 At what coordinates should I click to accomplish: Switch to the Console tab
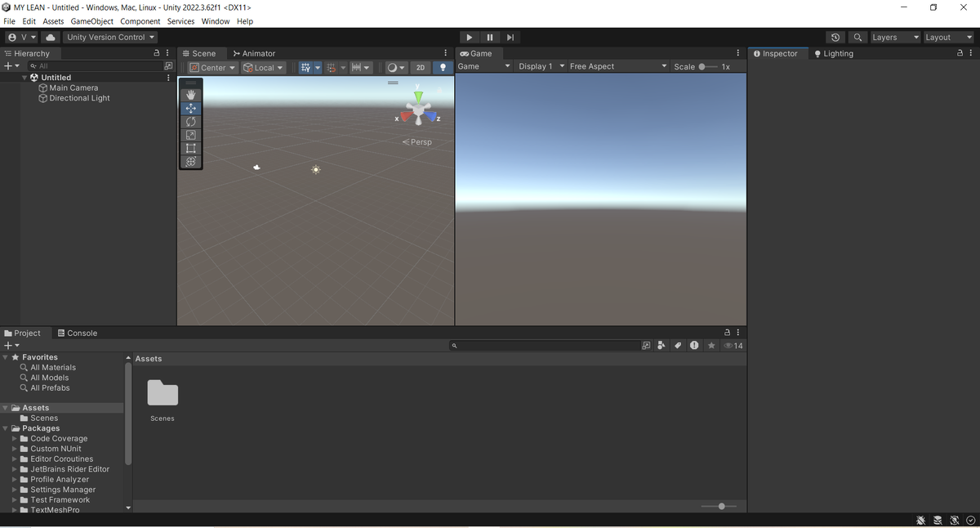(78, 333)
